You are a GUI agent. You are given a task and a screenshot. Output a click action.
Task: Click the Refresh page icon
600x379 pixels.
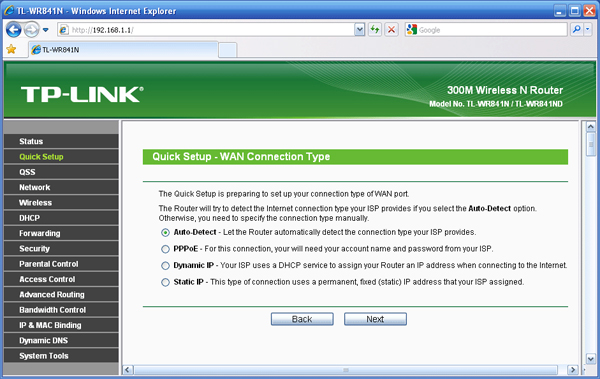375,29
